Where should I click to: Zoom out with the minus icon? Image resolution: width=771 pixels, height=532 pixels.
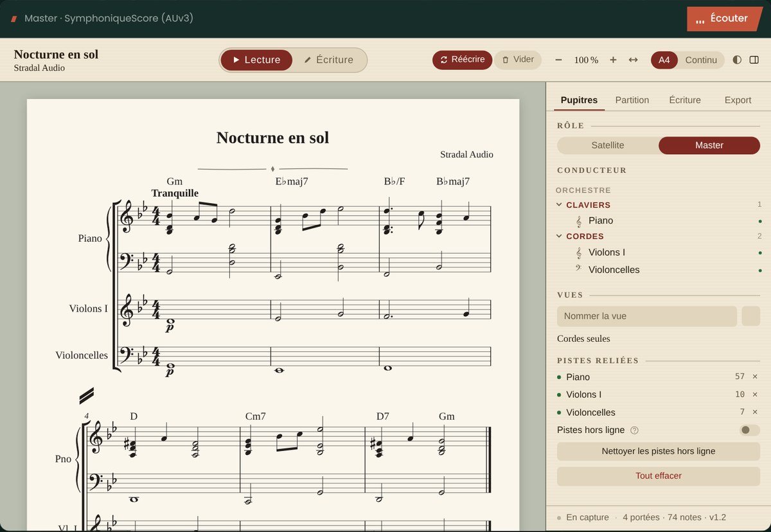(x=558, y=60)
